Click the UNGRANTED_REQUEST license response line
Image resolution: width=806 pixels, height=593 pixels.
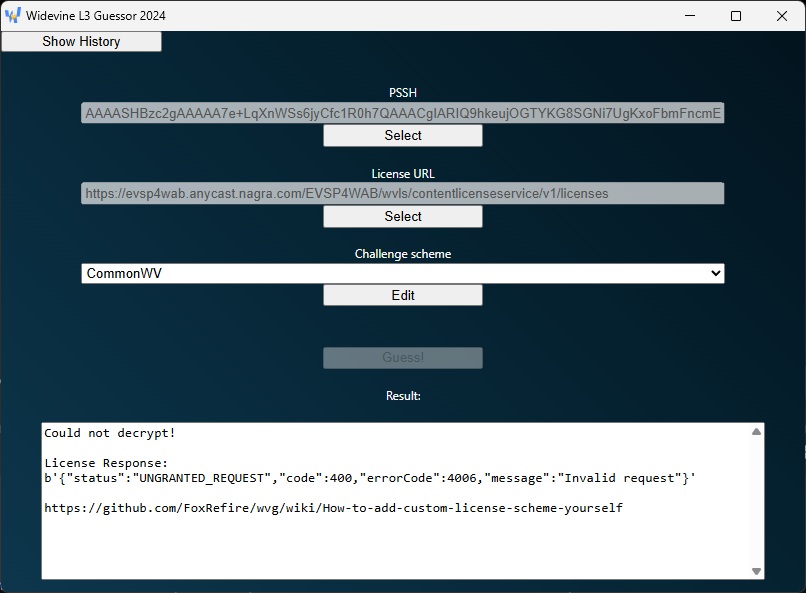[370, 478]
